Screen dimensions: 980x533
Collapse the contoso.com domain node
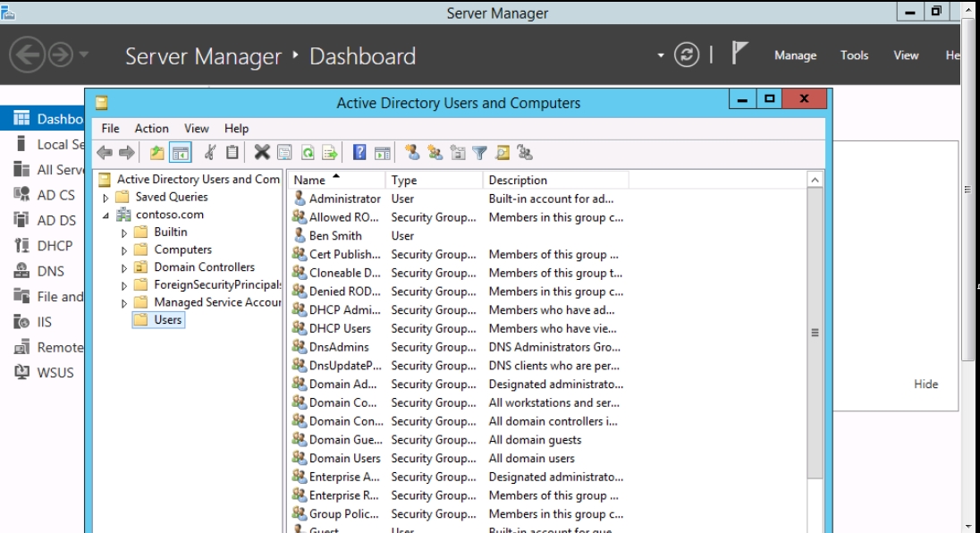(106, 215)
